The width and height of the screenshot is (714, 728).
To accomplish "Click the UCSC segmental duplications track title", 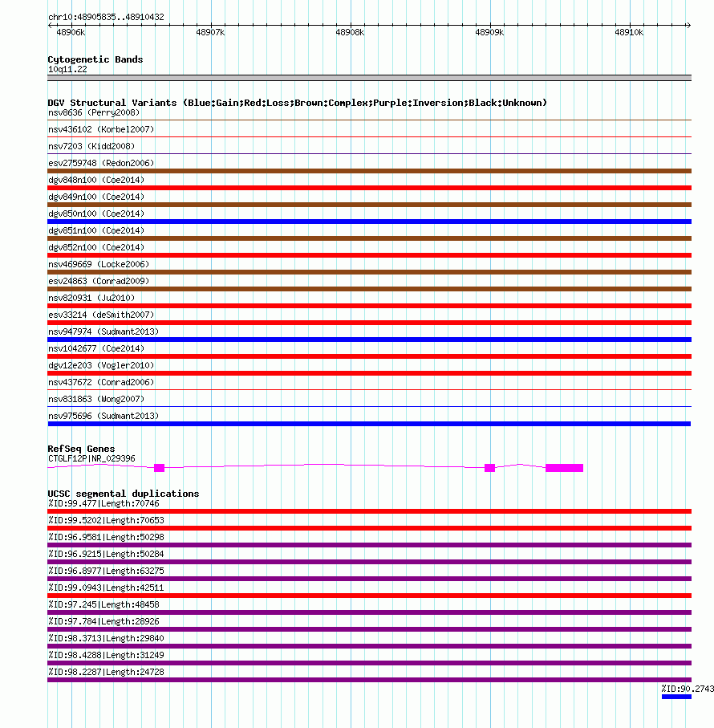I will coord(124,494).
